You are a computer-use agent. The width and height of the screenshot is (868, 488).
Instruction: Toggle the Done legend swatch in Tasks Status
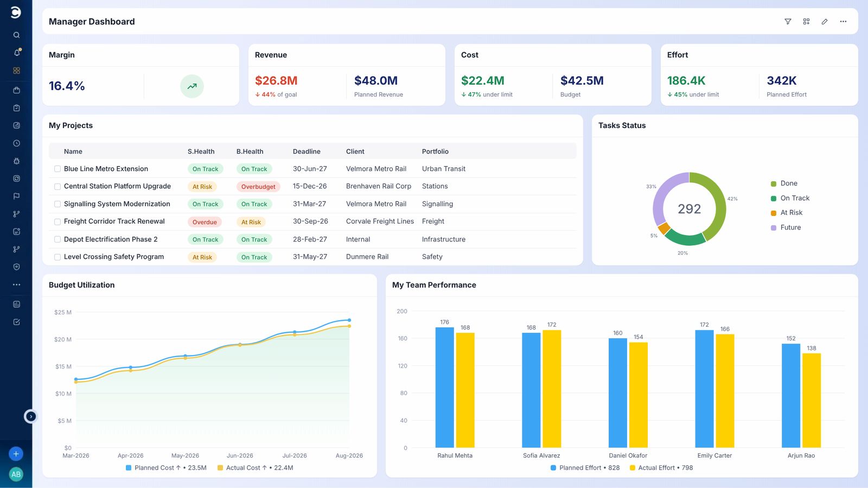pos(774,184)
